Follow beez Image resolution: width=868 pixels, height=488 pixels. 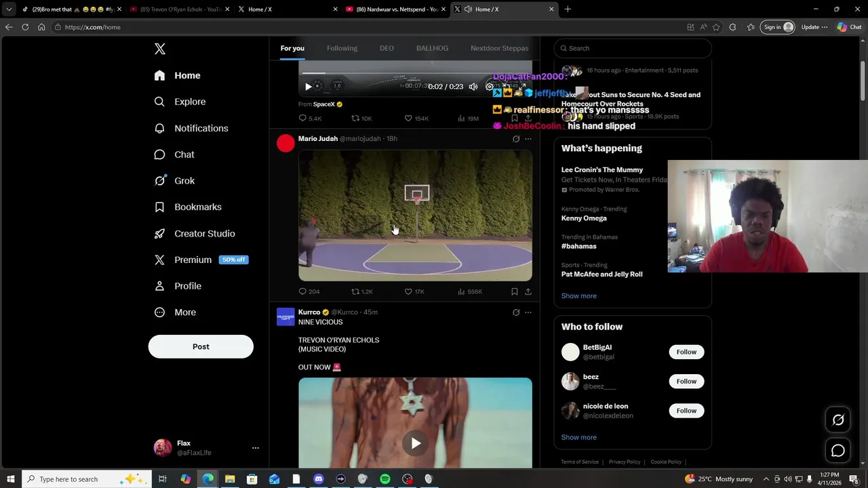pos(686,381)
